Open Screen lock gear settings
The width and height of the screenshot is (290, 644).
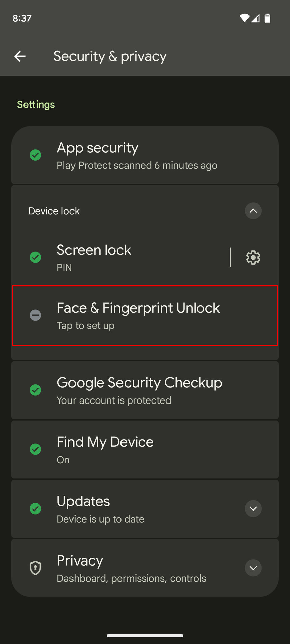pyautogui.click(x=253, y=258)
